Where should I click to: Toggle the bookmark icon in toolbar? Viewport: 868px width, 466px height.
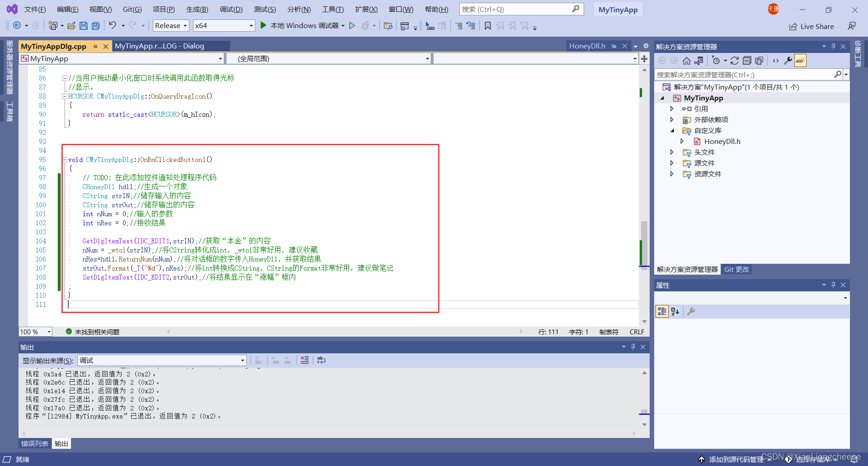click(488, 26)
